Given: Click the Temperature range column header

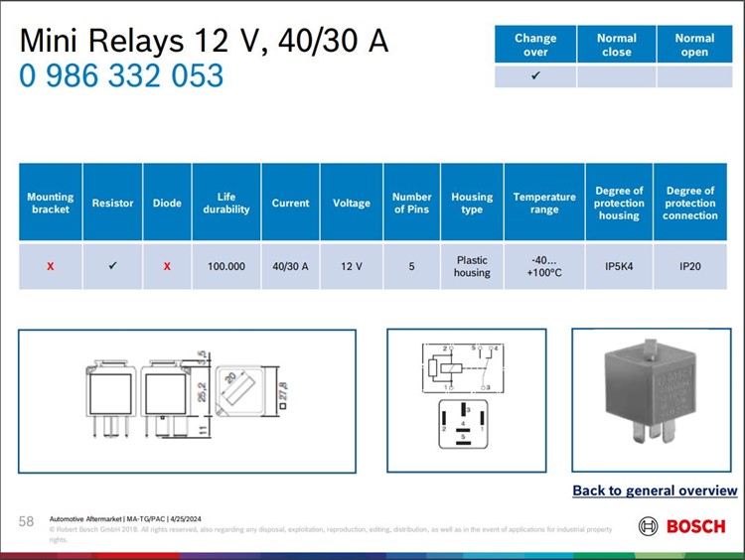Looking at the screenshot, I should [544, 203].
